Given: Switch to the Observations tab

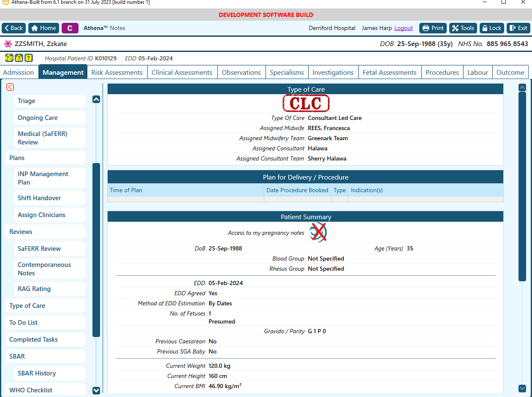Looking at the screenshot, I should [x=241, y=72].
